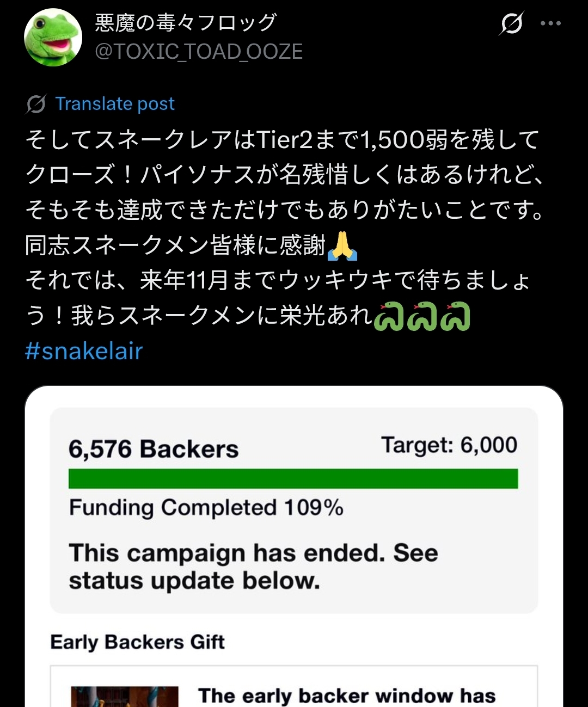The width and height of the screenshot is (588, 707).
Task: Tap the small icon beside Translate post
Action: [36, 104]
